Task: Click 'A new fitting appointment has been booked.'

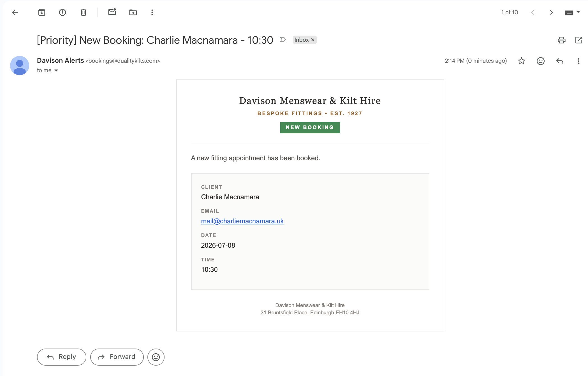Action: pyautogui.click(x=256, y=158)
